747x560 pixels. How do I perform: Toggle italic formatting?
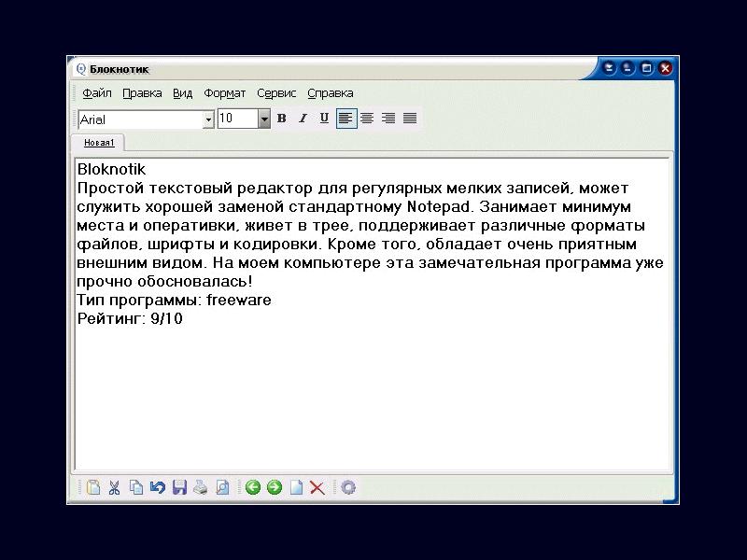tap(303, 119)
